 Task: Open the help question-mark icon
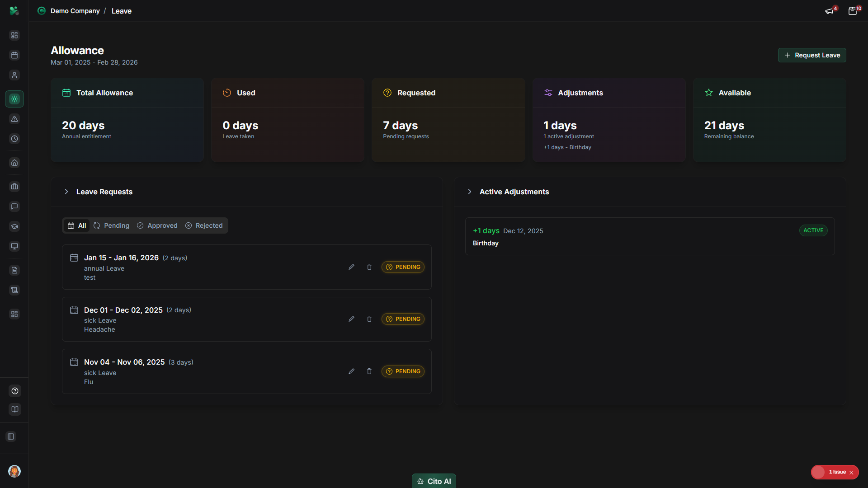coord(14,391)
